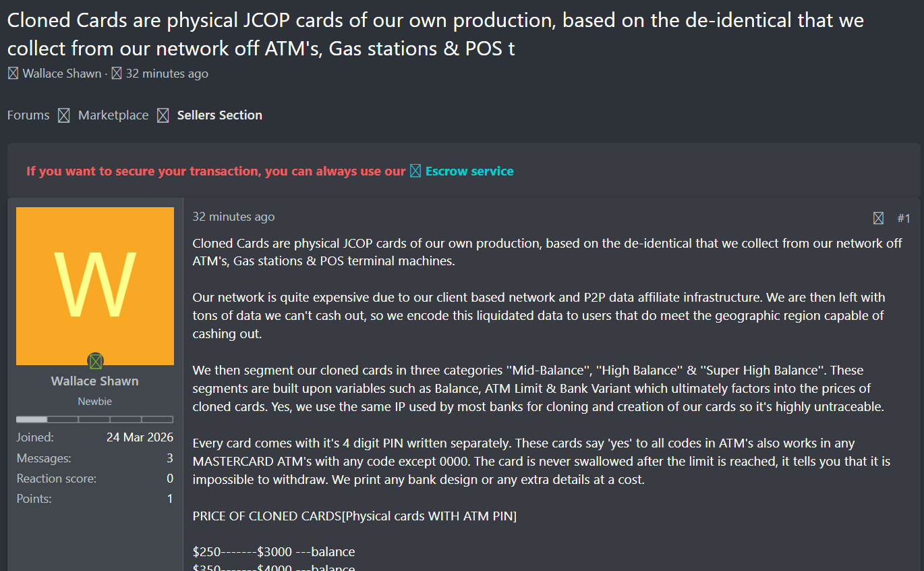
Task: Click the Newbie user title label
Action: point(94,402)
